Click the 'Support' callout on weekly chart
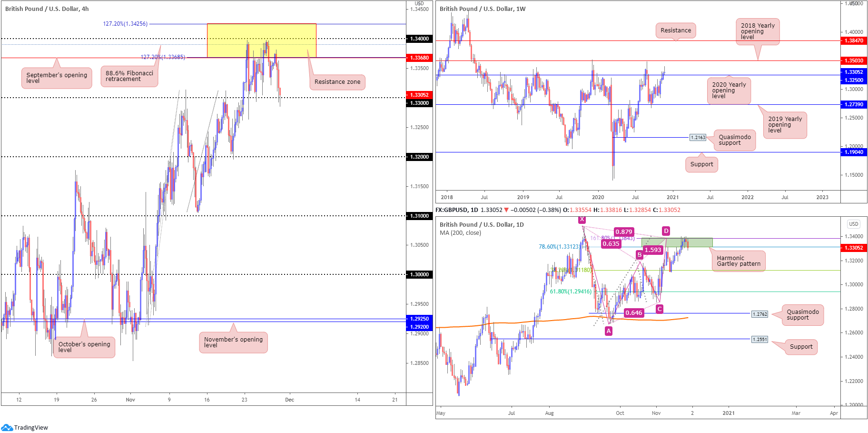 701,164
